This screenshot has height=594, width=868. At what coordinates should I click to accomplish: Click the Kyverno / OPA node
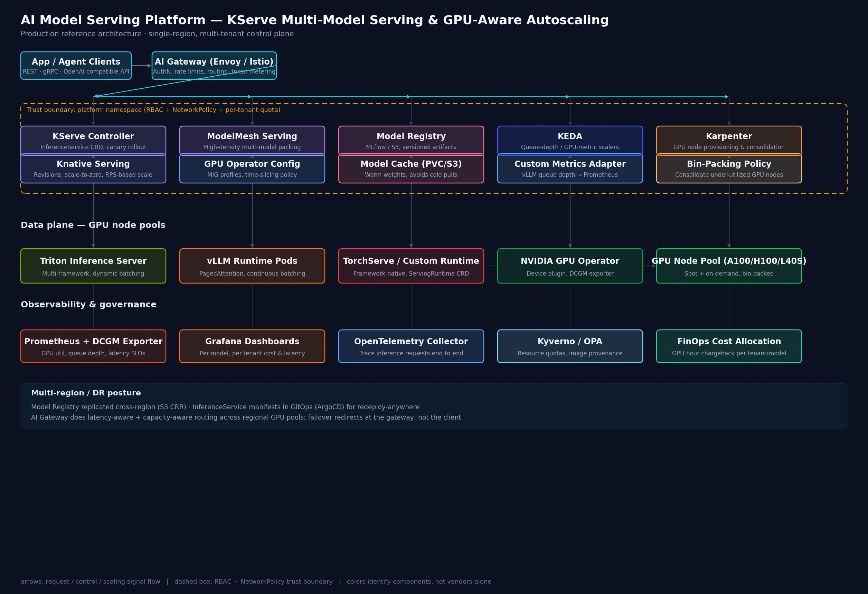tap(570, 346)
